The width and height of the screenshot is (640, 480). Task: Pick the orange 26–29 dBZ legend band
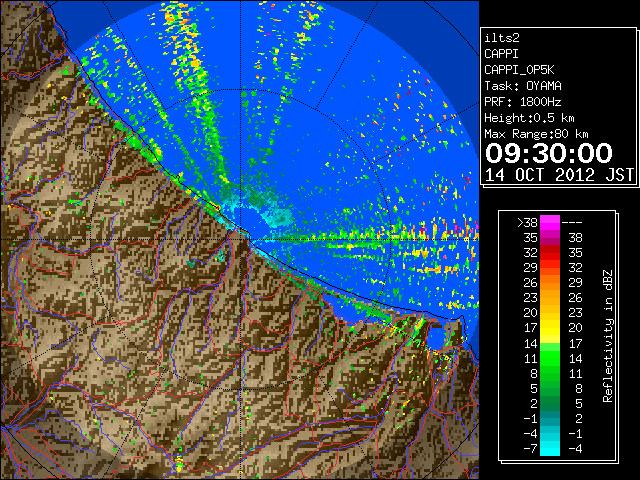pos(550,283)
